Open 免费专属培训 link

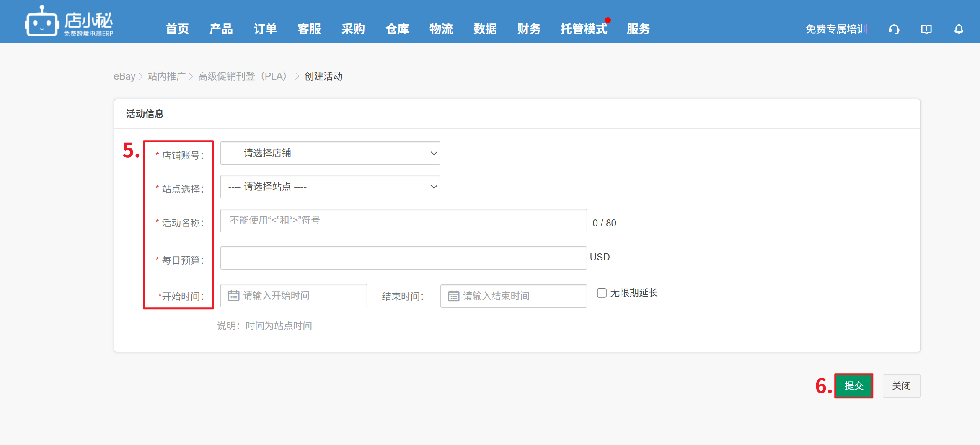pos(836,29)
